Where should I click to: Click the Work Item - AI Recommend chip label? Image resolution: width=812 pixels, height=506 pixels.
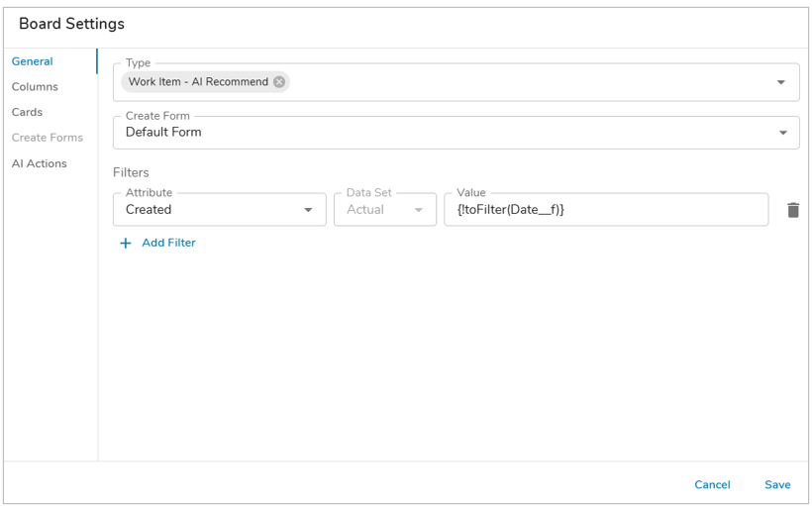click(x=198, y=82)
